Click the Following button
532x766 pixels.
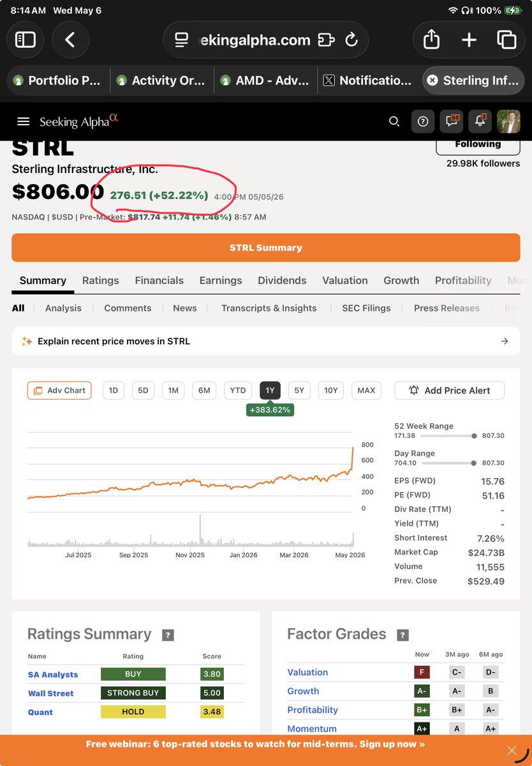coord(478,144)
